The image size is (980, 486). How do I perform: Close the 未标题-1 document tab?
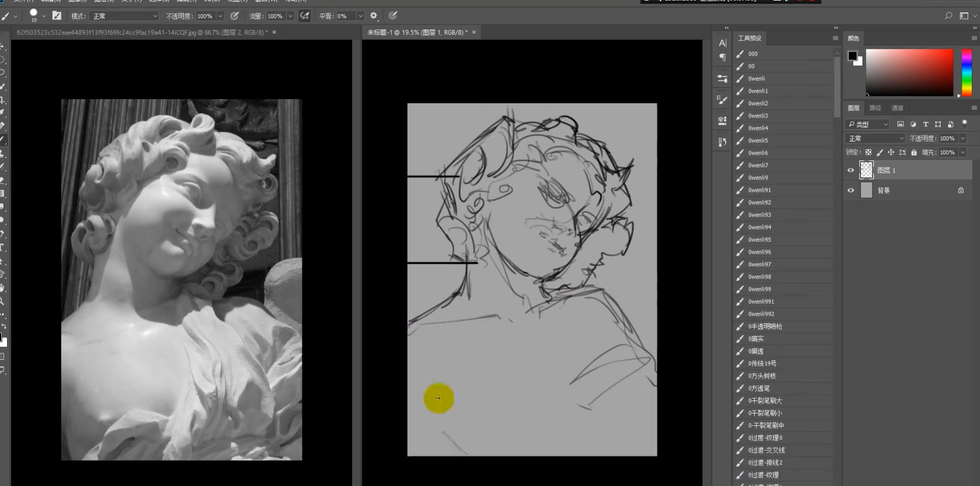point(473,32)
